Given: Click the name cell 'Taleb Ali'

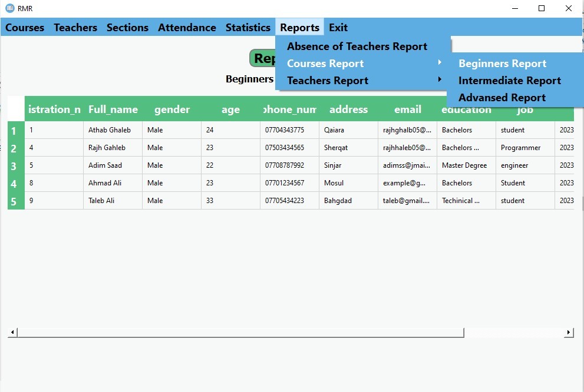Looking at the screenshot, I should [113, 201].
